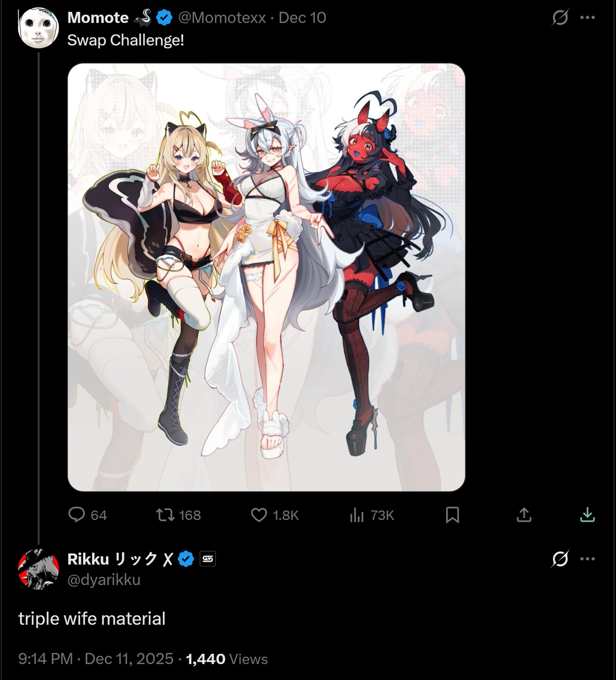Click Rikku's affiliation badge next to checkmark
The height and width of the screenshot is (680, 616).
click(208, 559)
